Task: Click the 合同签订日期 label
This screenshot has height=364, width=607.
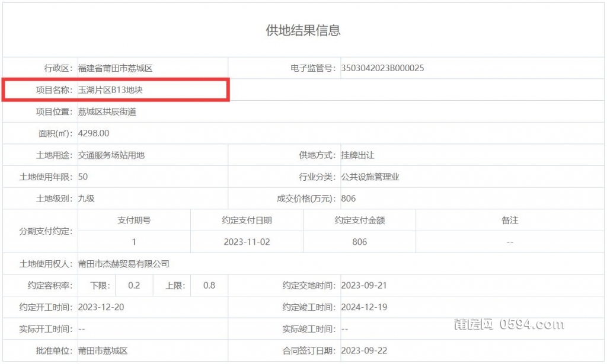Action: click(309, 351)
